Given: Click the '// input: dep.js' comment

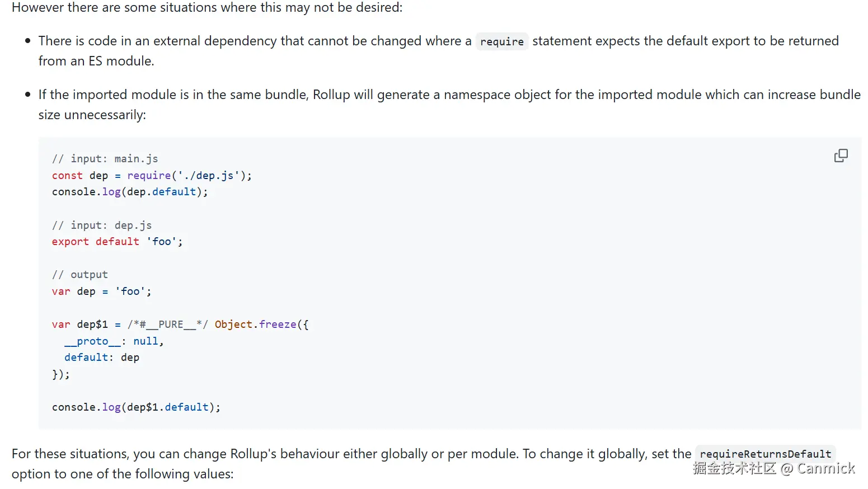Looking at the screenshot, I should pyautogui.click(x=102, y=225).
